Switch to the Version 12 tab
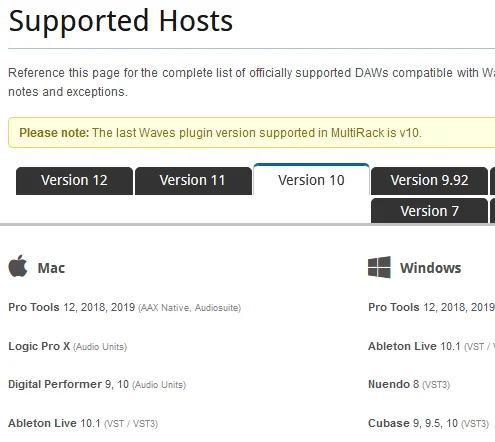 [x=74, y=181]
